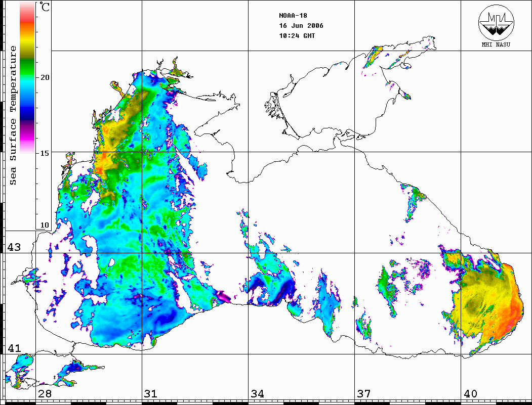Click the '16 Jun 2006' date text
532x405 pixels.
tap(301, 26)
